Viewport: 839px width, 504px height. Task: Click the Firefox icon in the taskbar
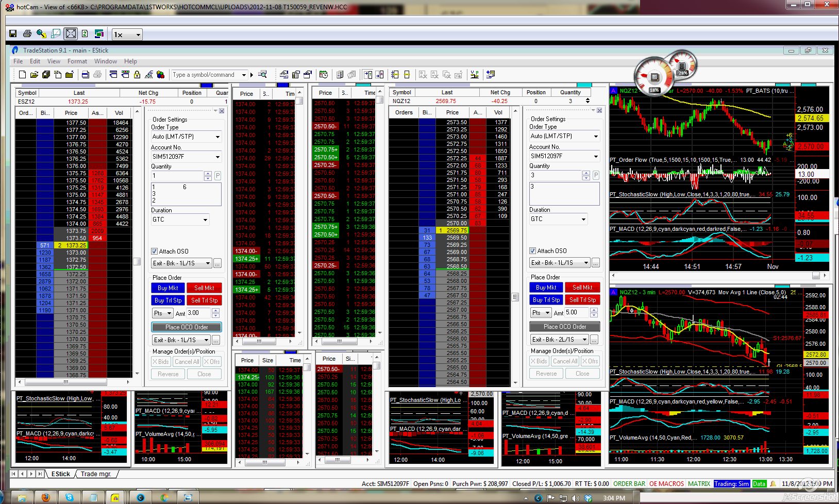point(46,498)
